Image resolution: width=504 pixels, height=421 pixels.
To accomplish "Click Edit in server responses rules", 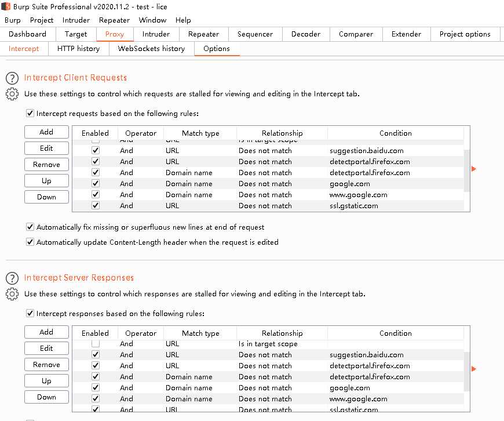I will click(46, 349).
